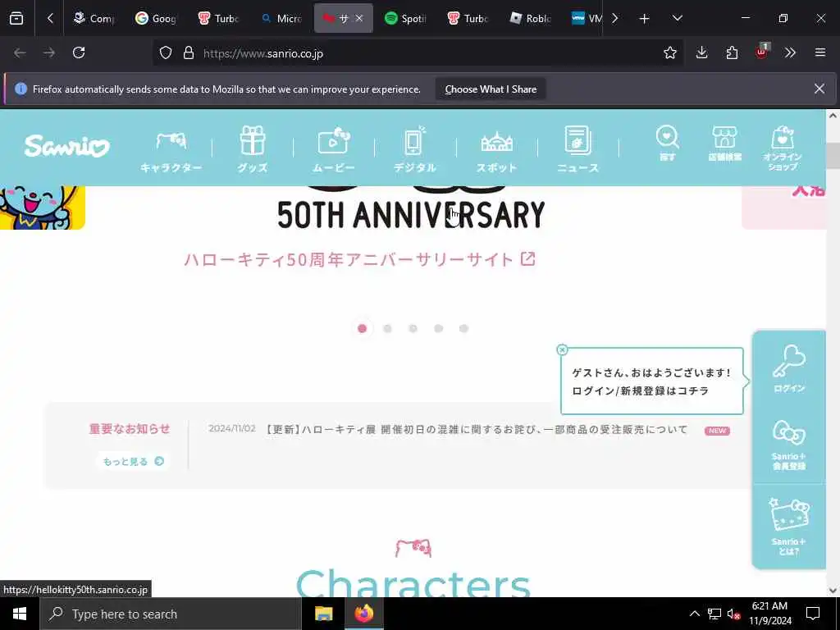Image resolution: width=840 pixels, height=630 pixels.
Task: Go forward to the next page
Action: (x=48, y=53)
